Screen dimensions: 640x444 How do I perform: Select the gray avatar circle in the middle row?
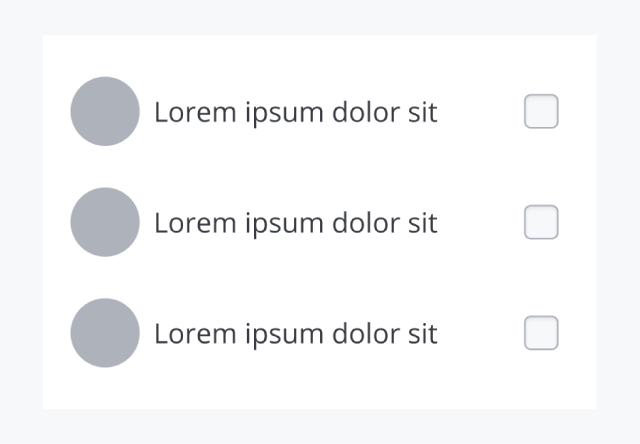click(x=105, y=222)
